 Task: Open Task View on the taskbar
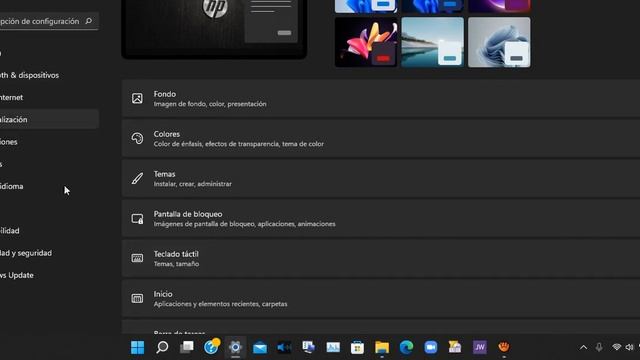[187, 347]
